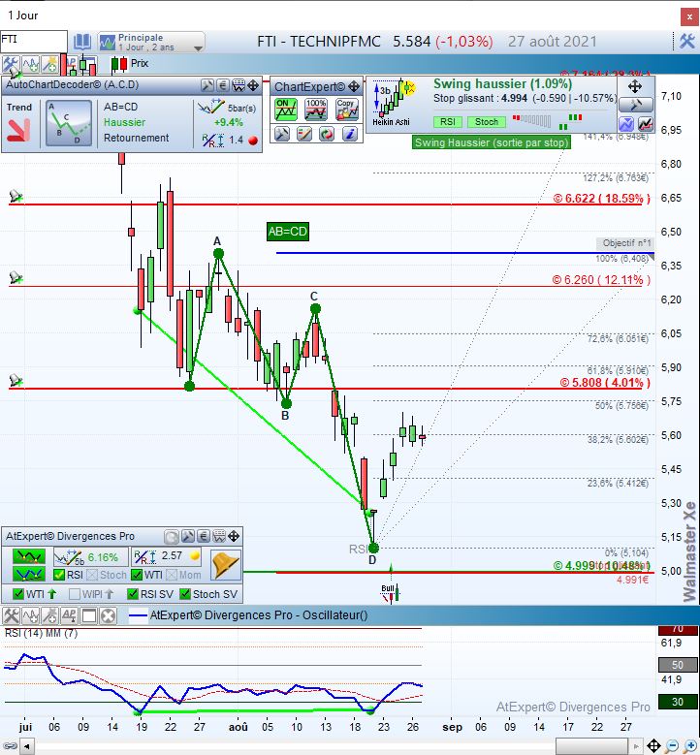Add object in oscillator panel toolbar
The image size is (700, 755).
(49, 615)
